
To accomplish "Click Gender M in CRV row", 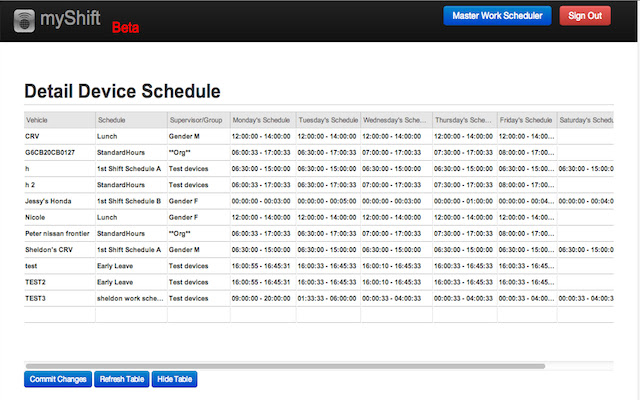I will 199,136.
